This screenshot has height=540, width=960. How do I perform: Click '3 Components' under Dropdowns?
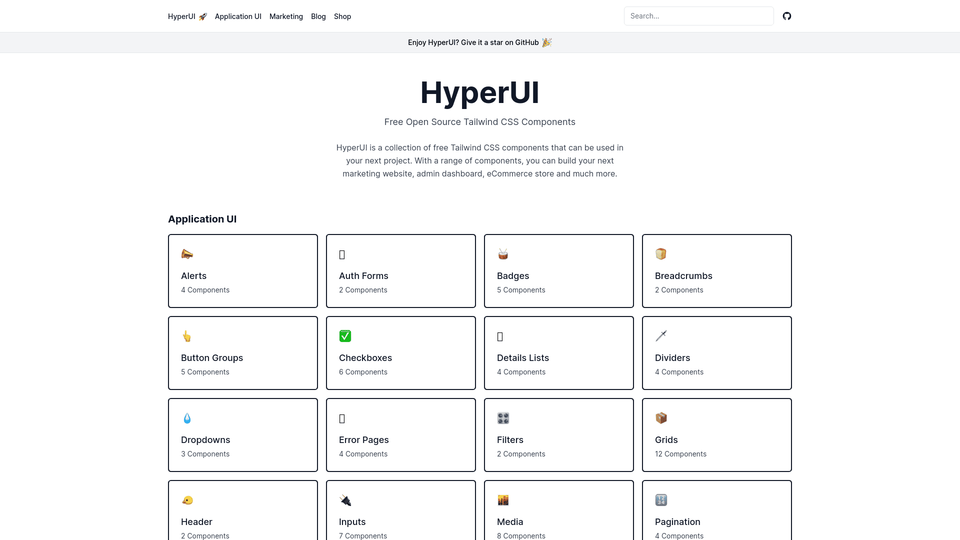click(205, 454)
